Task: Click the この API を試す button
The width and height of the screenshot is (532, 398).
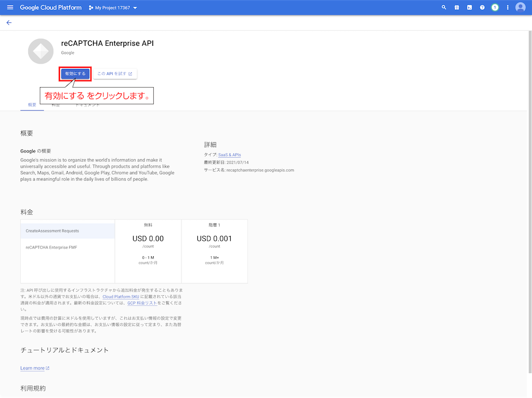Action: pos(115,74)
